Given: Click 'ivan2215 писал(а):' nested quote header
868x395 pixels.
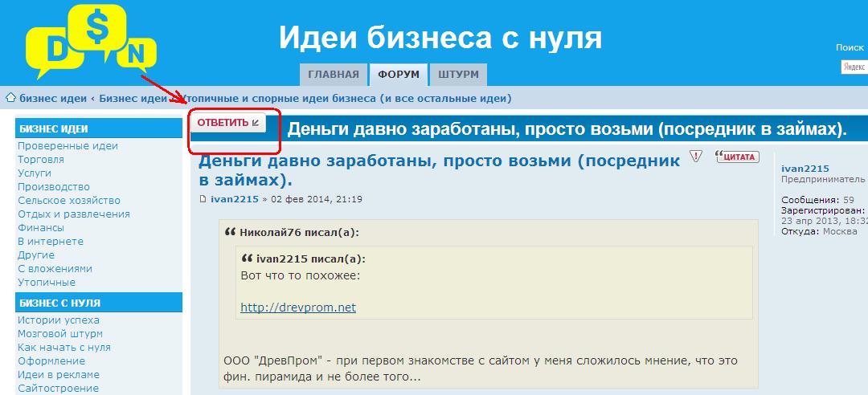Looking at the screenshot, I should coord(311,259).
